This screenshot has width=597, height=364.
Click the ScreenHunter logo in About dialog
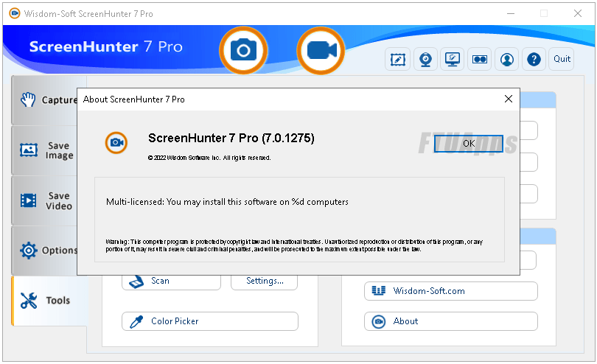pos(116,143)
